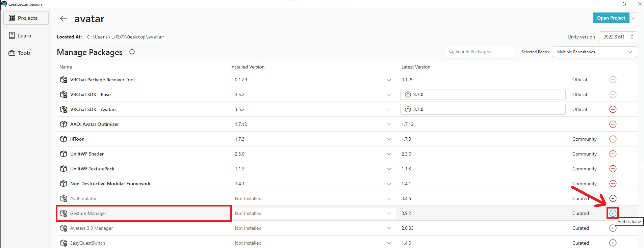This screenshot has height=248, width=644.
Task: Expand the Selected Repos dropdown
Action: (x=594, y=52)
